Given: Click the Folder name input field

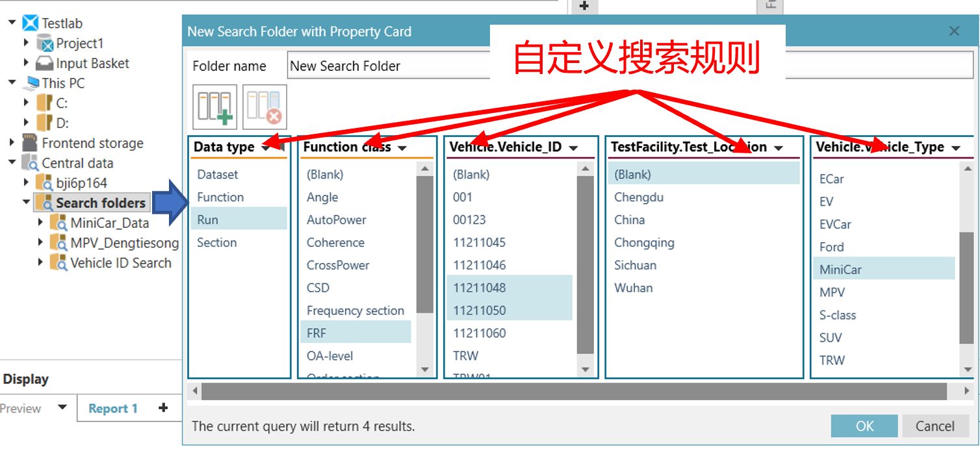Looking at the screenshot, I should coord(387,66).
